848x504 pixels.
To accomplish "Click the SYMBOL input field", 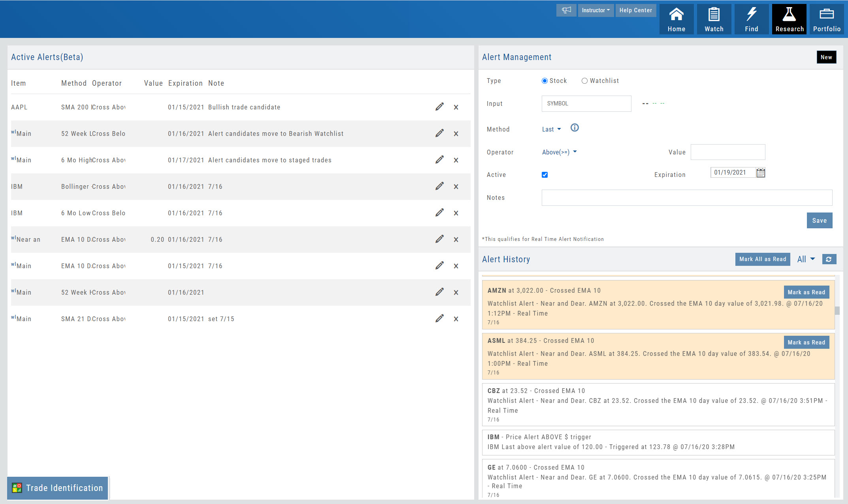I will (586, 103).
